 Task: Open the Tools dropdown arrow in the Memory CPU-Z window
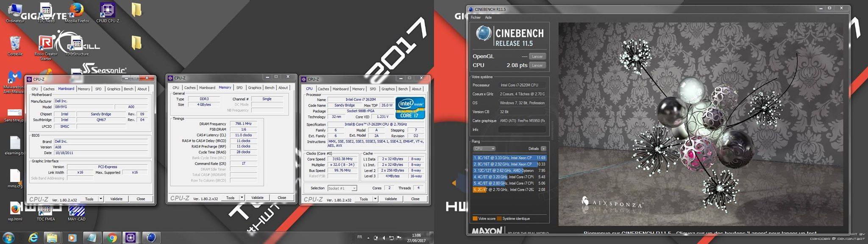(x=242, y=198)
